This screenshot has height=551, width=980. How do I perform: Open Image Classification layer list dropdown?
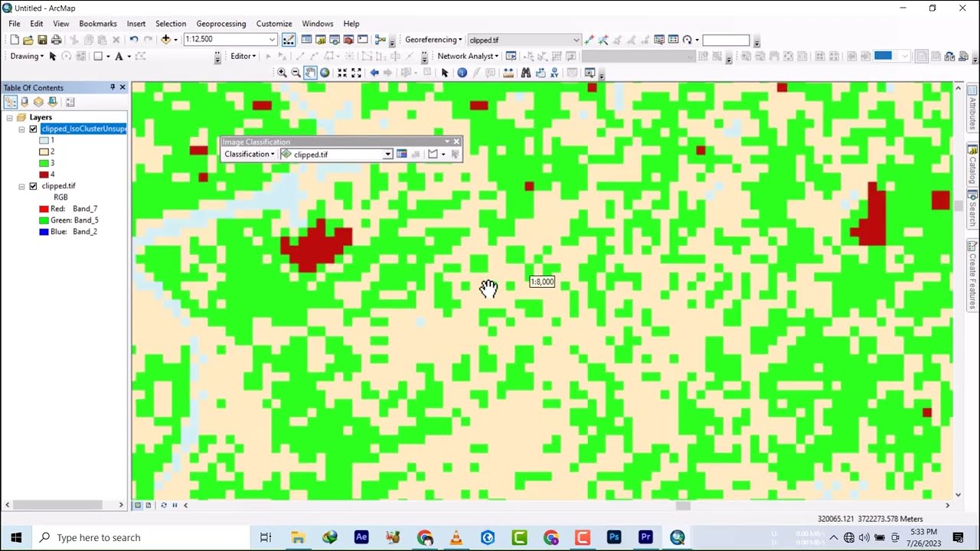[x=388, y=154]
